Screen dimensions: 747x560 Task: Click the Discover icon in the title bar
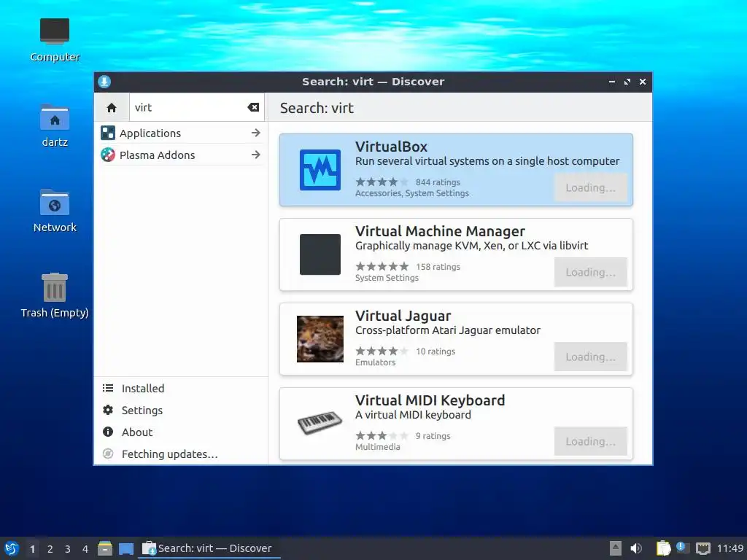104,82
